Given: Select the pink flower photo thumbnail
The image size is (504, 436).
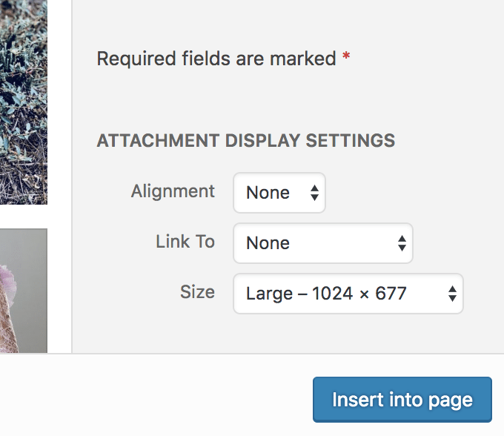Looking at the screenshot, I should pyautogui.click(x=24, y=291).
